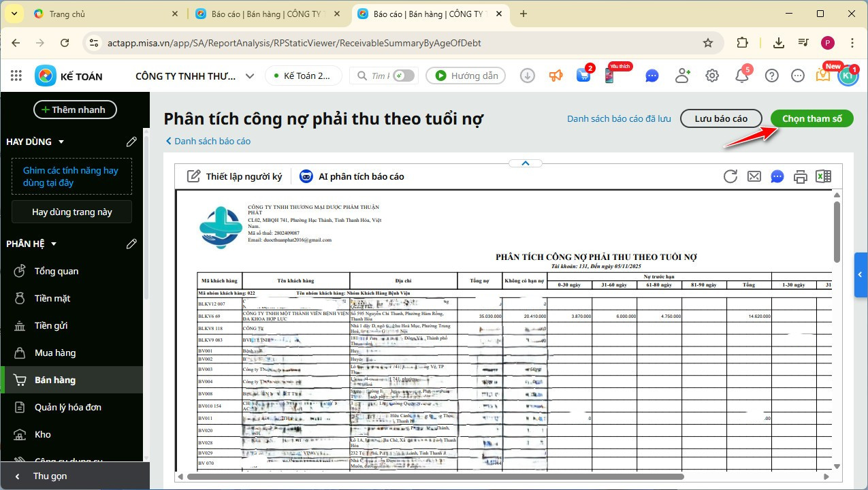Open the notifications bell
This screenshot has height=490, width=868.
click(741, 76)
